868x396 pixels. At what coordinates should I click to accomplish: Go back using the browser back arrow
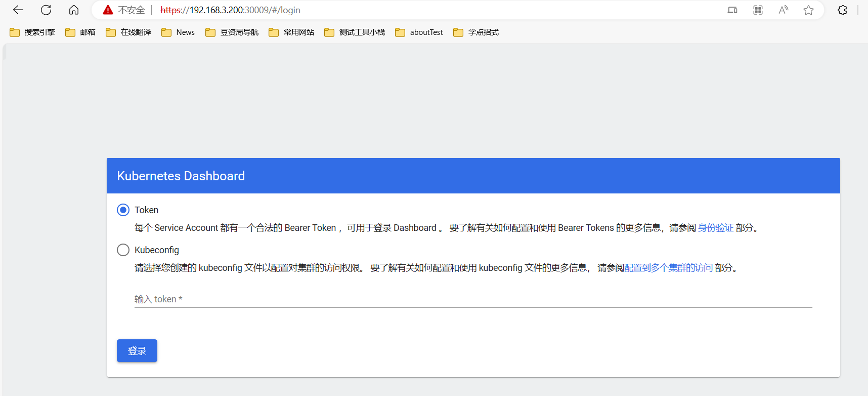(18, 10)
